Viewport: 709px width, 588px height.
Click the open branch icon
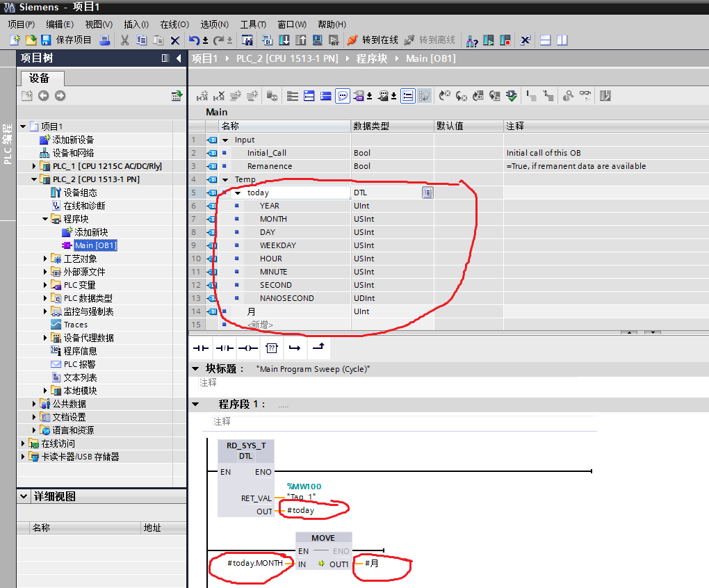click(295, 348)
